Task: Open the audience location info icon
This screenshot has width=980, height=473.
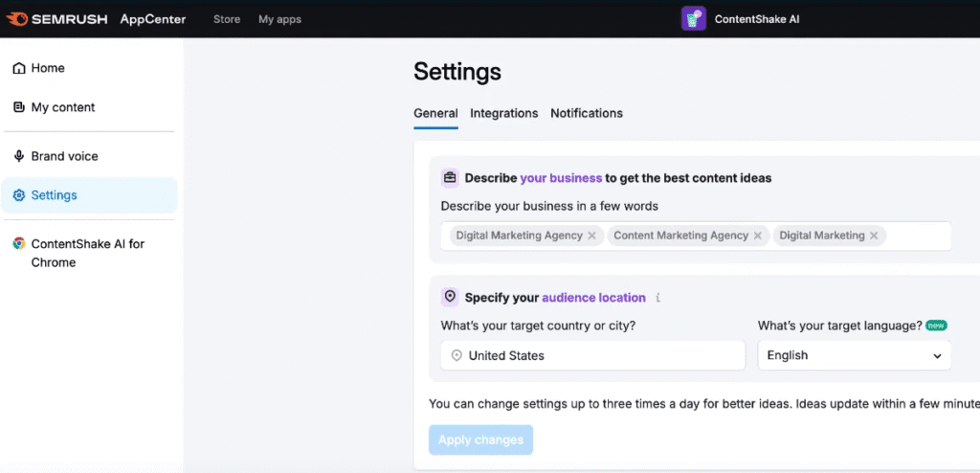Action: 657,298
